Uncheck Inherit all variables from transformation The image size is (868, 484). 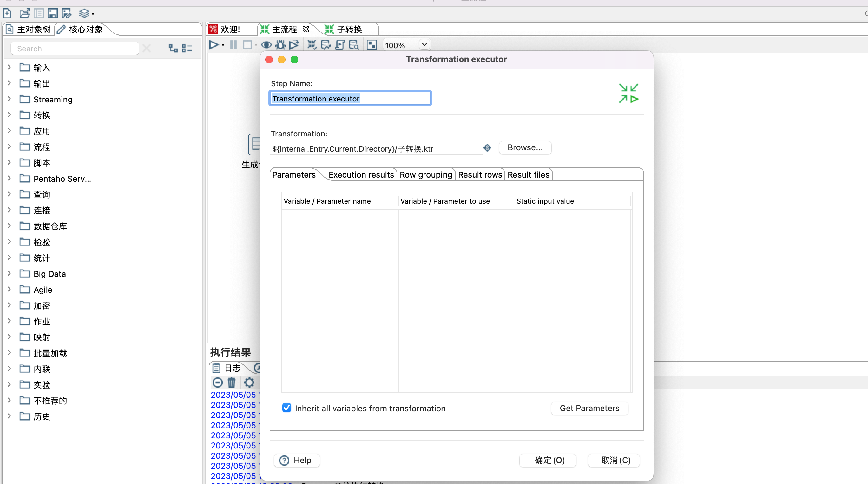click(x=287, y=408)
